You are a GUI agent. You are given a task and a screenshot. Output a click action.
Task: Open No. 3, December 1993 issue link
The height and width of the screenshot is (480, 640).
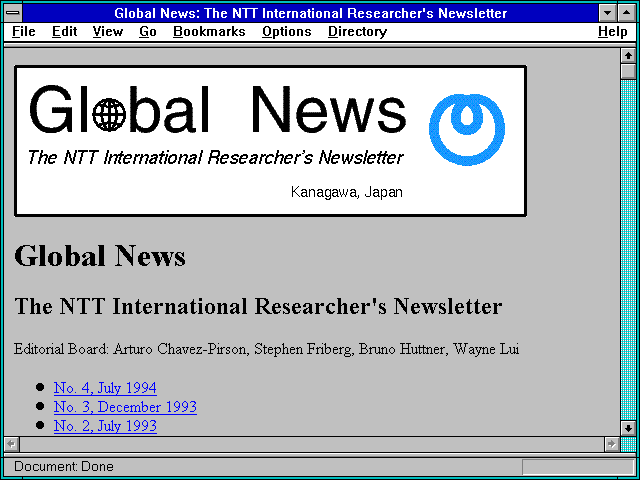(125, 407)
